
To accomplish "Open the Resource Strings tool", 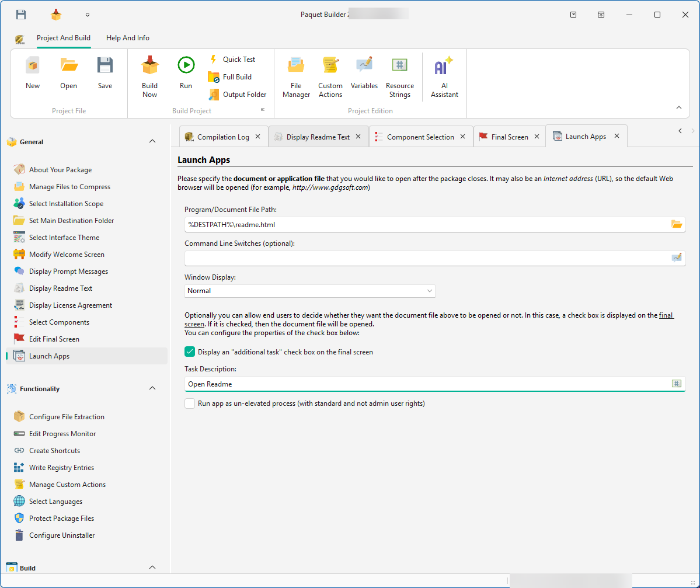I will (x=399, y=75).
